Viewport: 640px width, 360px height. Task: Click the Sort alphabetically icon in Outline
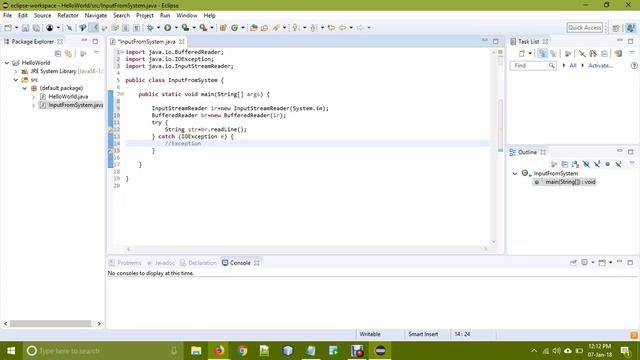(x=576, y=164)
